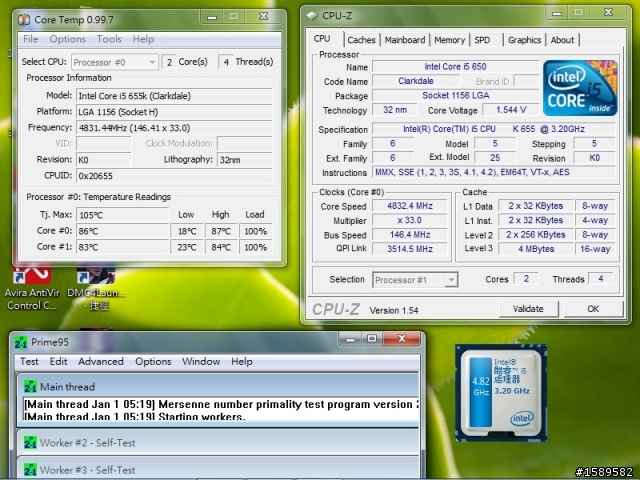
Task: Switch to the Mainboard tab in CPU-Z
Action: [x=404, y=40]
